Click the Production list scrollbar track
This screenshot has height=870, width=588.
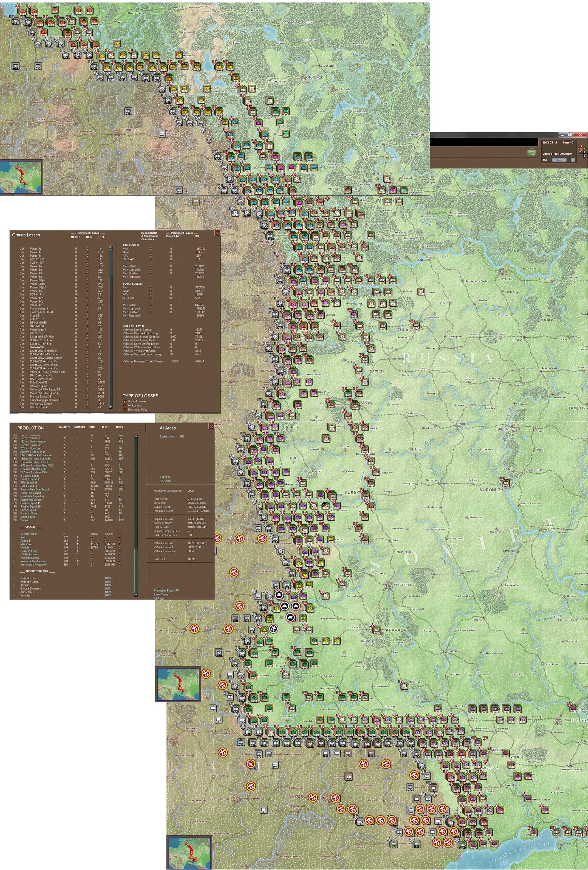click(x=136, y=516)
